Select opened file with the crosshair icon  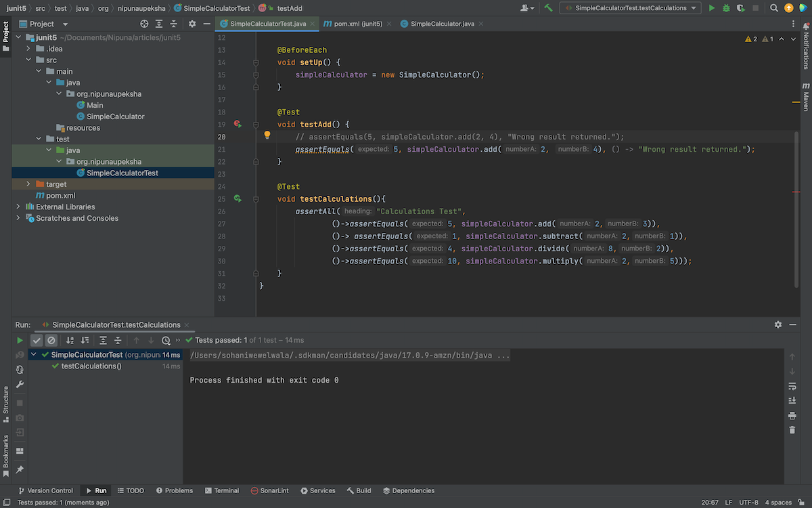143,24
